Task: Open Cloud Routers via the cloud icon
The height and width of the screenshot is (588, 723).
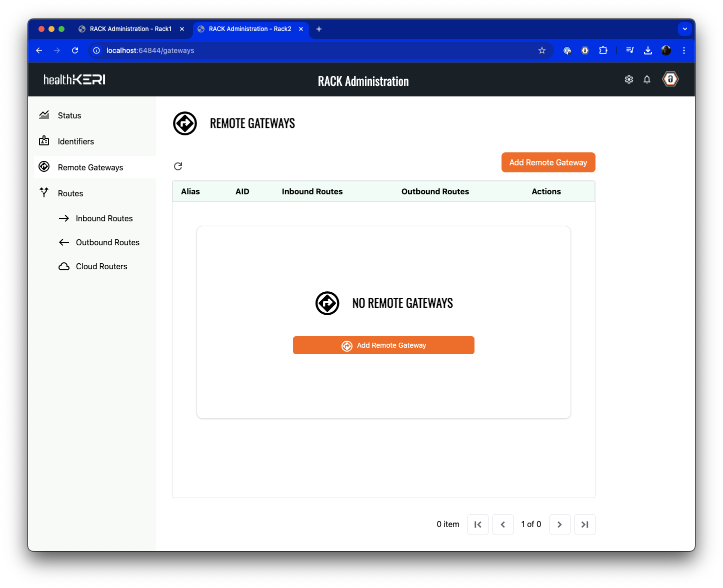Action: coord(64,266)
